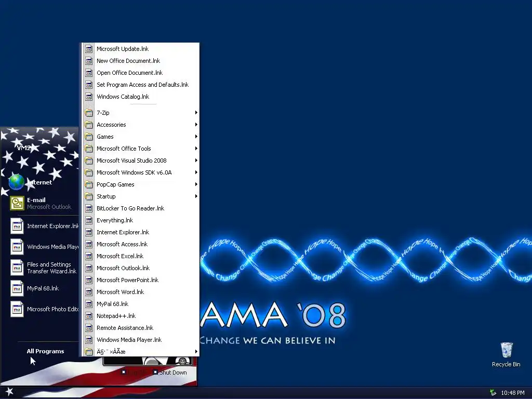This screenshot has width=532, height=399.
Task: Click the Shut Down button
Action: click(x=170, y=373)
